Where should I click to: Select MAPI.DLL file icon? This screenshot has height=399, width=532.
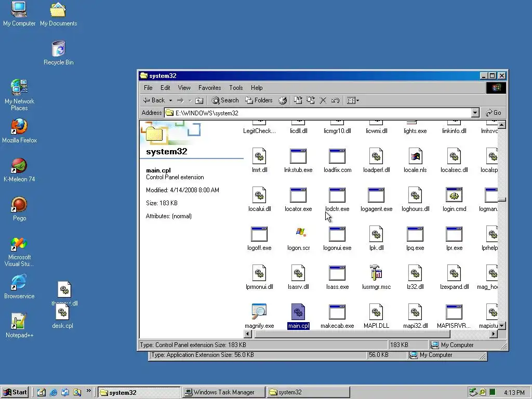tap(376, 312)
